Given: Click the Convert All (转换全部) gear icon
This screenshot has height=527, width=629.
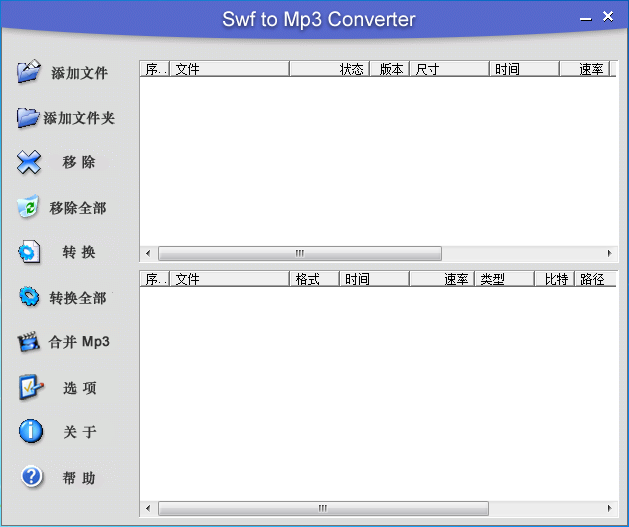Looking at the screenshot, I should point(29,297).
